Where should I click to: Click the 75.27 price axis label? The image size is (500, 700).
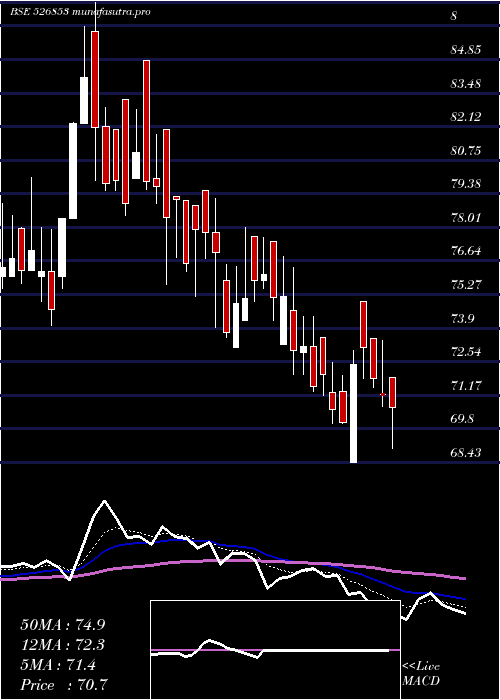[x=466, y=285]
